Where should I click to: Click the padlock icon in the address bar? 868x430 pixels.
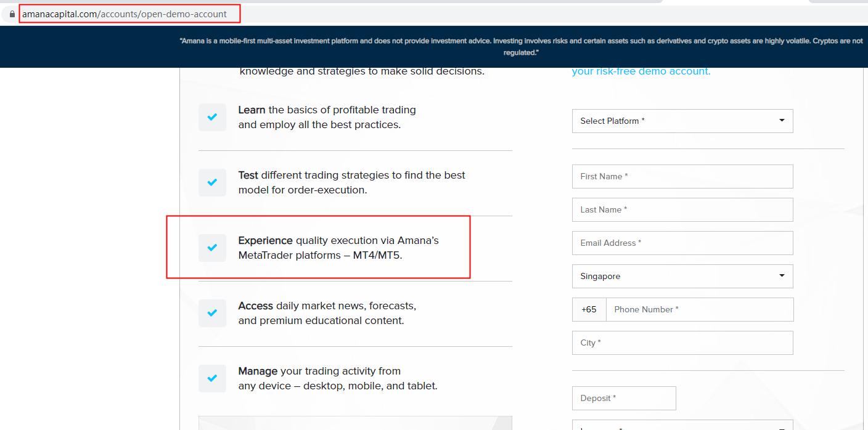coord(12,14)
